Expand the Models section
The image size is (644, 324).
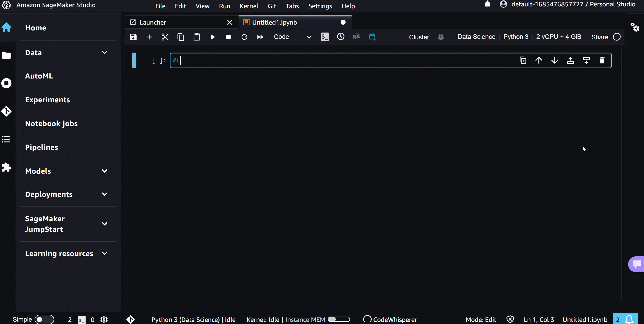(104, 171)
